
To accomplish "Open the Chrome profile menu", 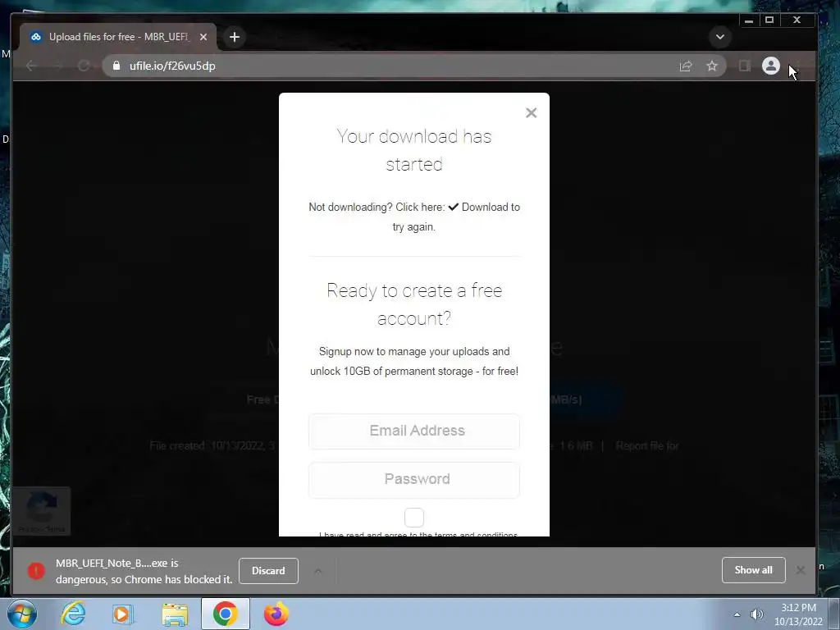I will pyautogui.click(x=771, y=66).
